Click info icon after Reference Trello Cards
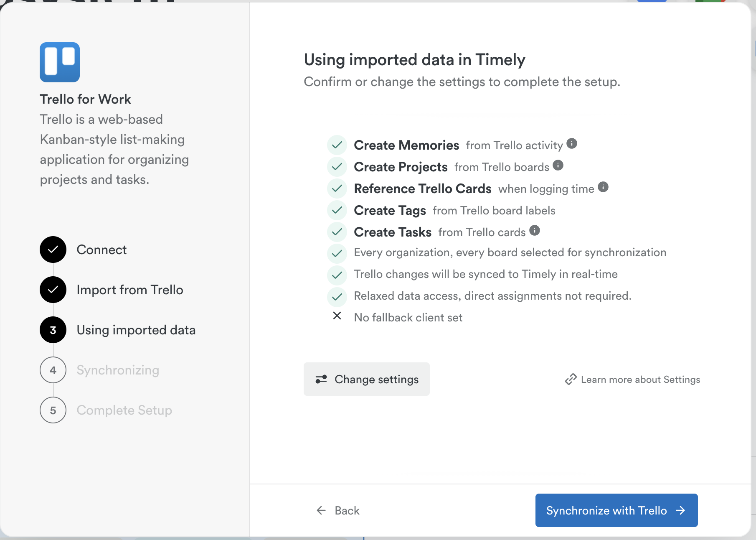The width and height of the screenshot is (756, 540). (x=603, y=187)
